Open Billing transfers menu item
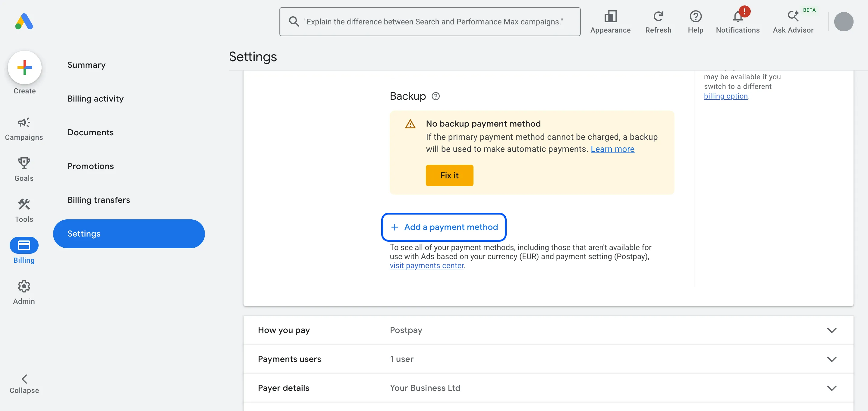Screen dimensions: 868x411 98,200
